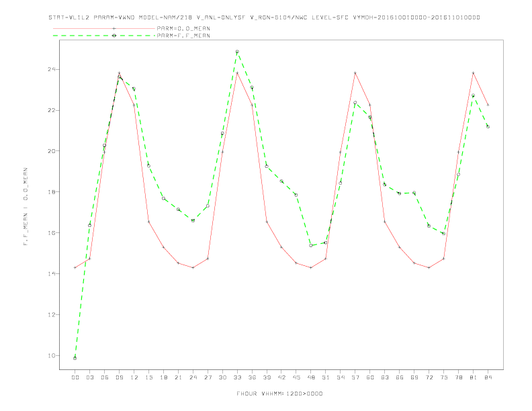Viewport: 532px width, 411px height.
Task: Click y-axis tick label 18
Action: click(52, 191)
